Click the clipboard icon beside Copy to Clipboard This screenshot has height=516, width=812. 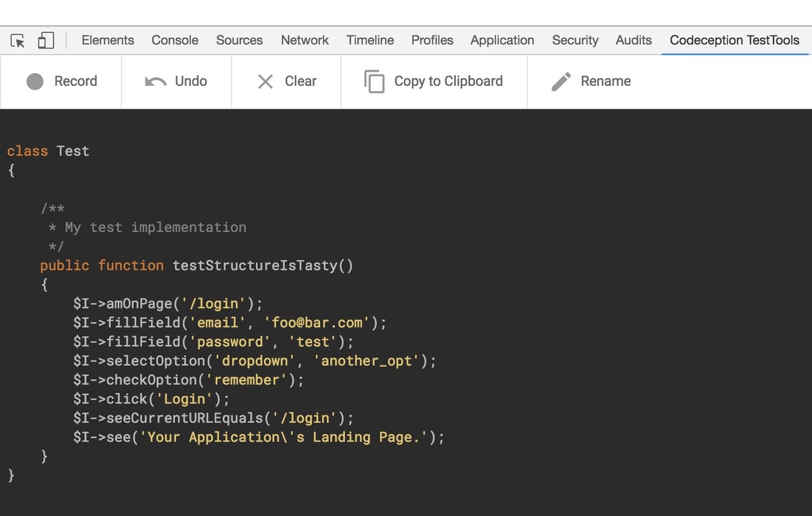(374, 80)
